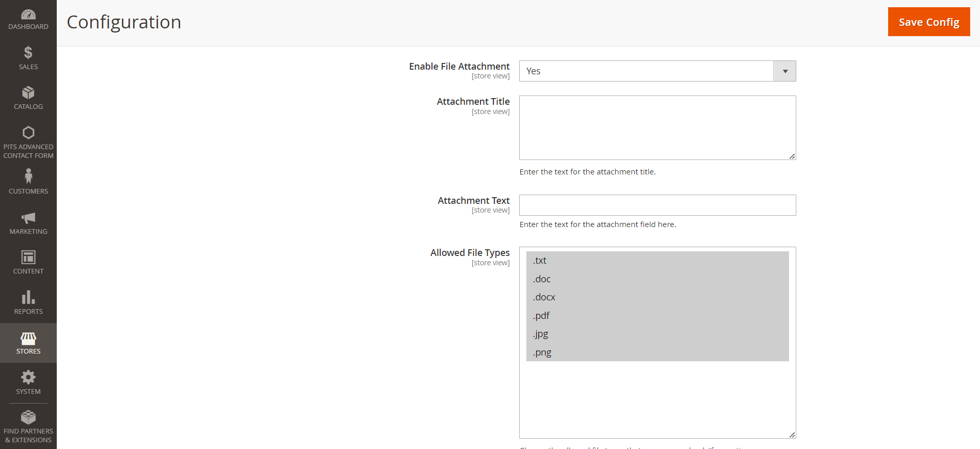
Task: Open the Content layout icon
Action: (x=28, y=257)
